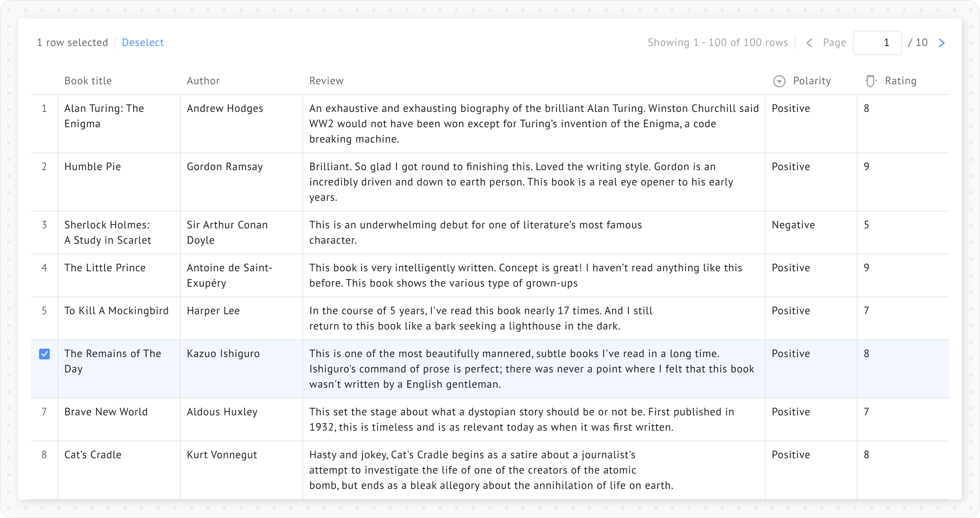Click the Rating column tag icon
The image size is (980, 518).
click(x=871, y=81)
